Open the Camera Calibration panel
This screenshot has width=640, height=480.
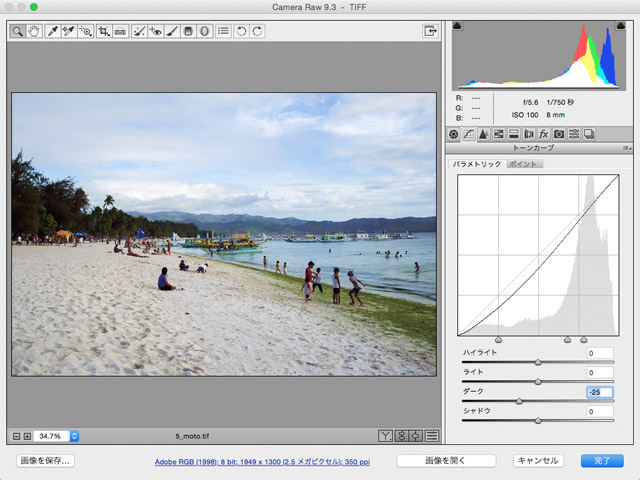coord(559,133)
